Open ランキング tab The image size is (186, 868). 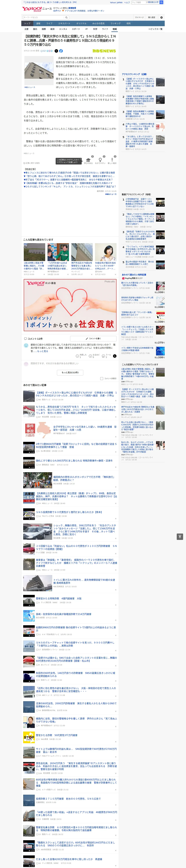115,24
